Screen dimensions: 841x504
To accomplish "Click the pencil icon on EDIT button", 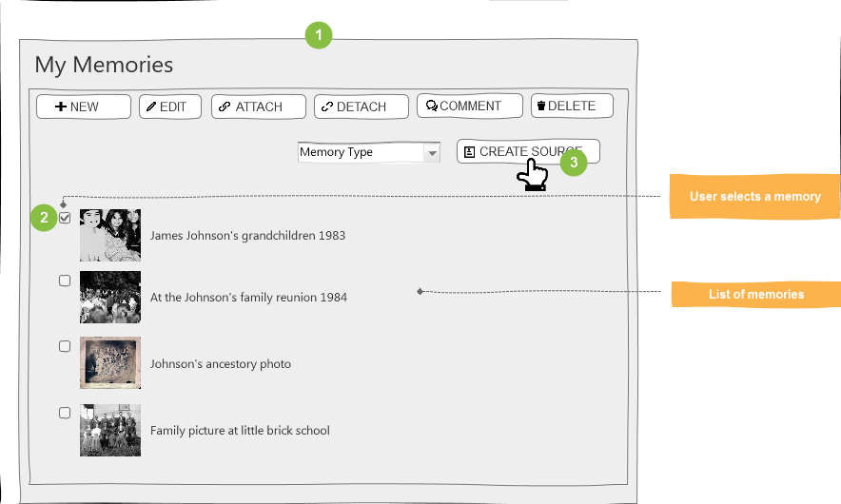I will pyautogui.click(x=151, y=107).
